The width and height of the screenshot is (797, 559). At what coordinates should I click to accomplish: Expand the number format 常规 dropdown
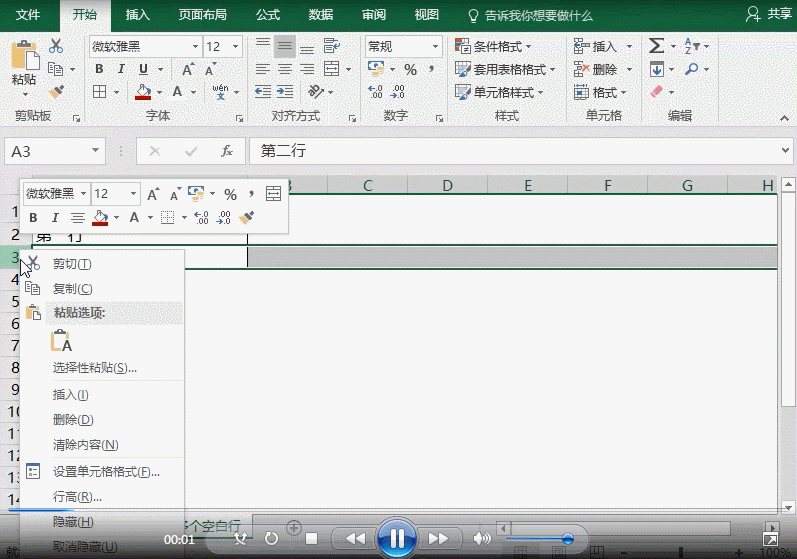[x=436, y=46]
